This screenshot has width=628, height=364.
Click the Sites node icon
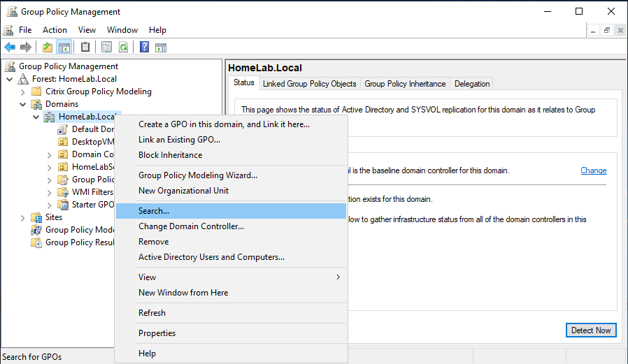36,217
